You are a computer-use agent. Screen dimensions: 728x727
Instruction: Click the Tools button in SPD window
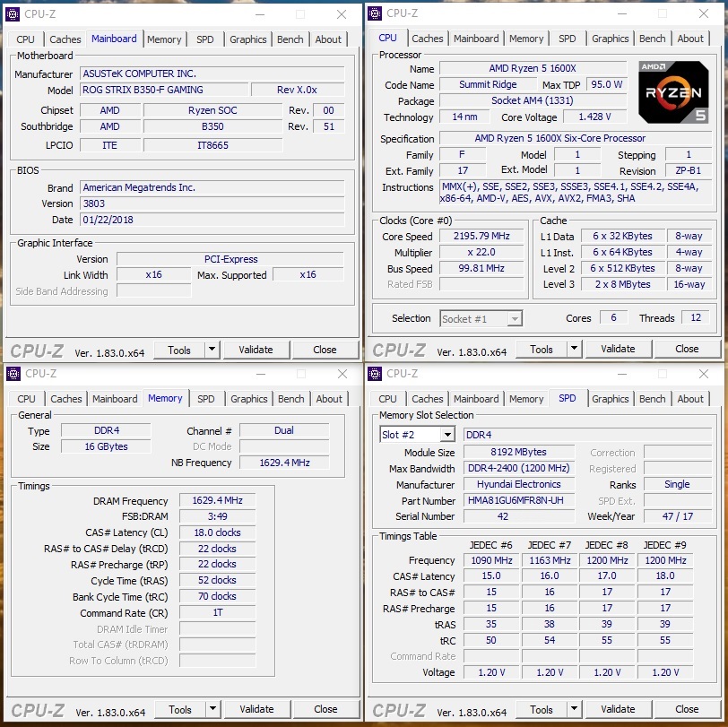[x=542, y=709]
